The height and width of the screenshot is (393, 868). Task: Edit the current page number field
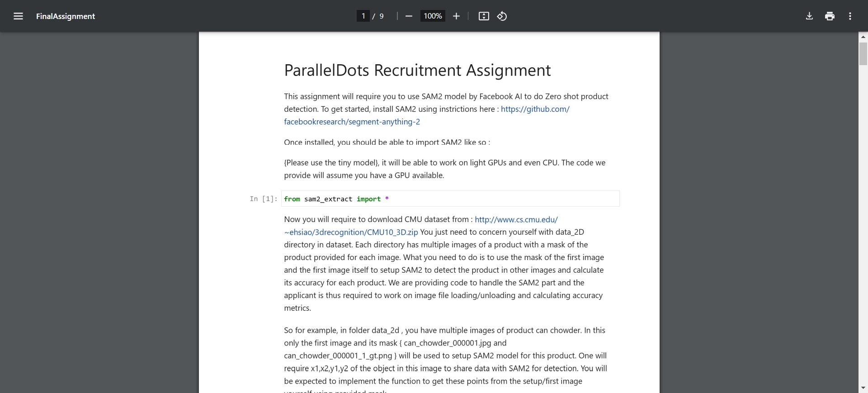pos(363,16)
